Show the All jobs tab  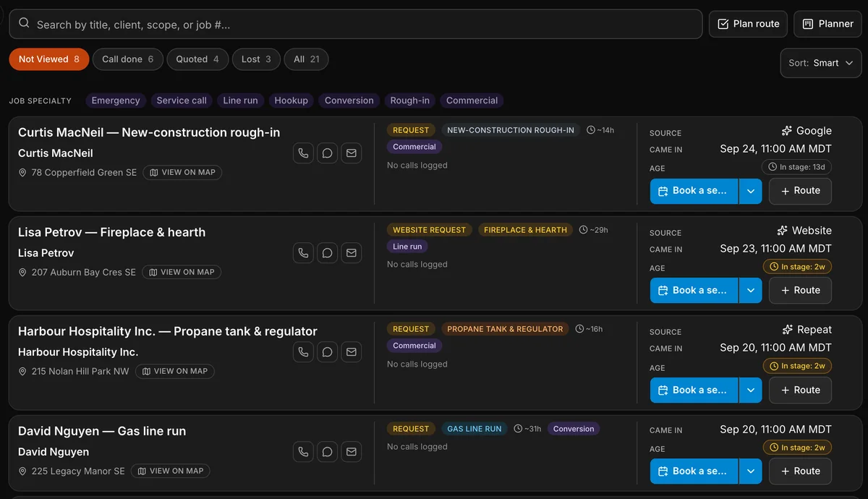pos(306,59)
